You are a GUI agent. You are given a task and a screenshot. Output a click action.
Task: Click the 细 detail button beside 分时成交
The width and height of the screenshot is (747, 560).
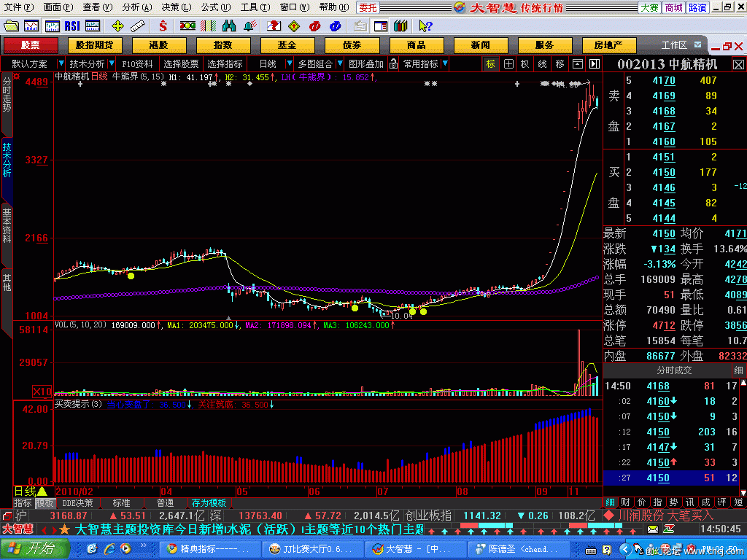tap(738, 370)
